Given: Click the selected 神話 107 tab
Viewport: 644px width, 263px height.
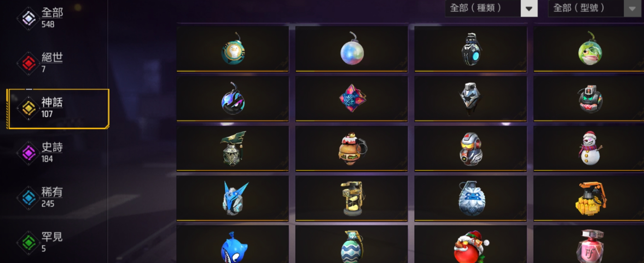Looking at the screenshot, I should (x=58, y=109).
